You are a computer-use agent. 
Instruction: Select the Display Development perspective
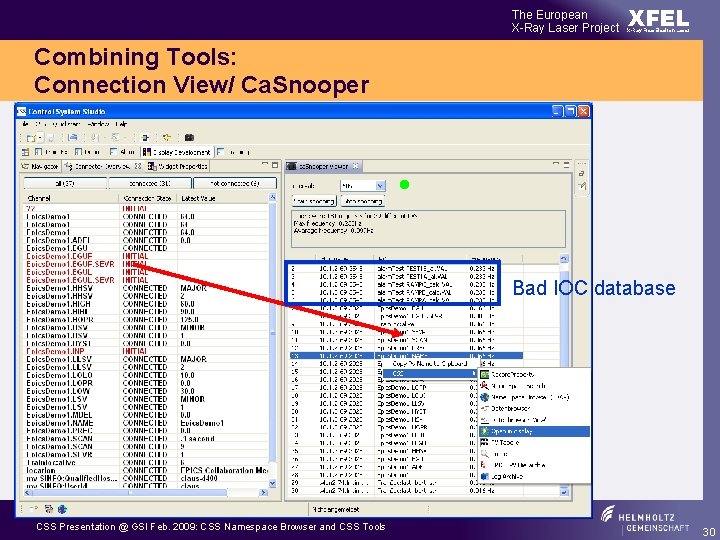coord(177,152)
